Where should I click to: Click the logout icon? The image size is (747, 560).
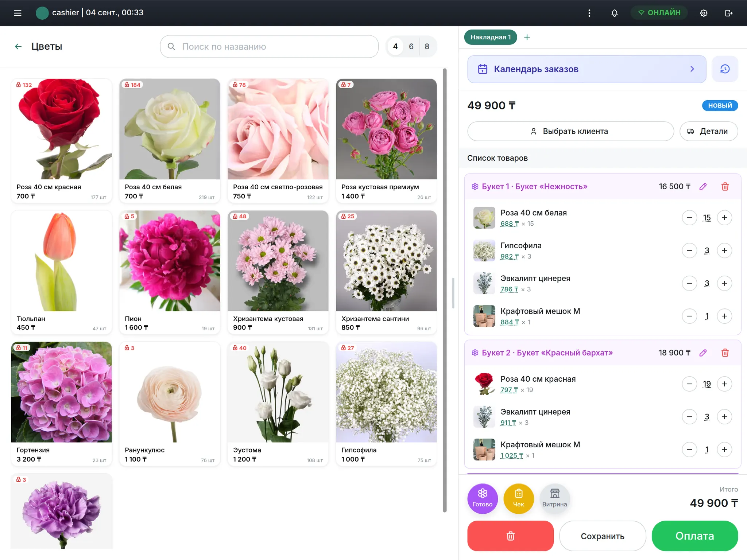[x=729, y=13]
